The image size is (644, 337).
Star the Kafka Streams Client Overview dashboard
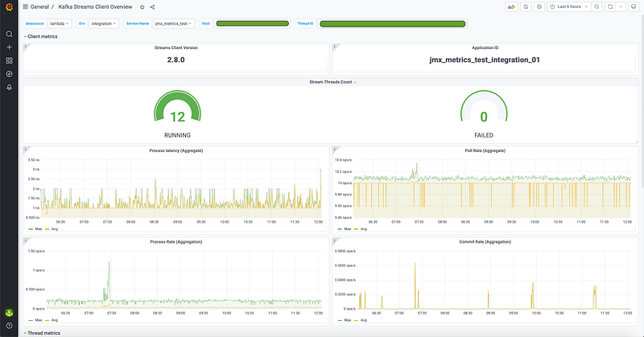pos(142,6)
